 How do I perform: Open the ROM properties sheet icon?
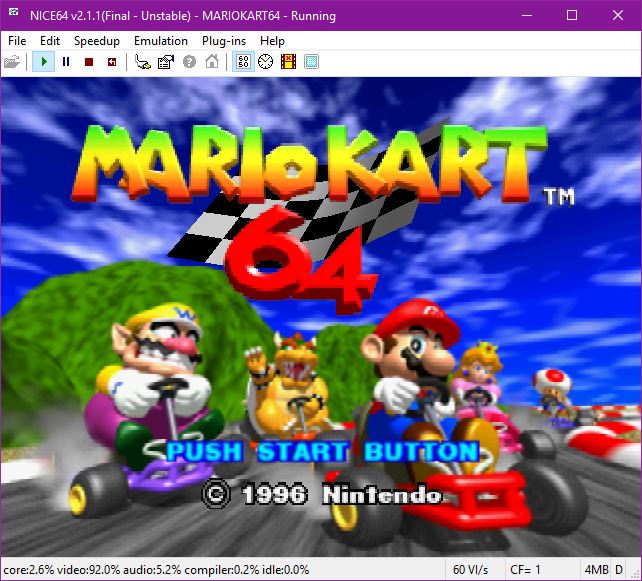tap(166, 62)
